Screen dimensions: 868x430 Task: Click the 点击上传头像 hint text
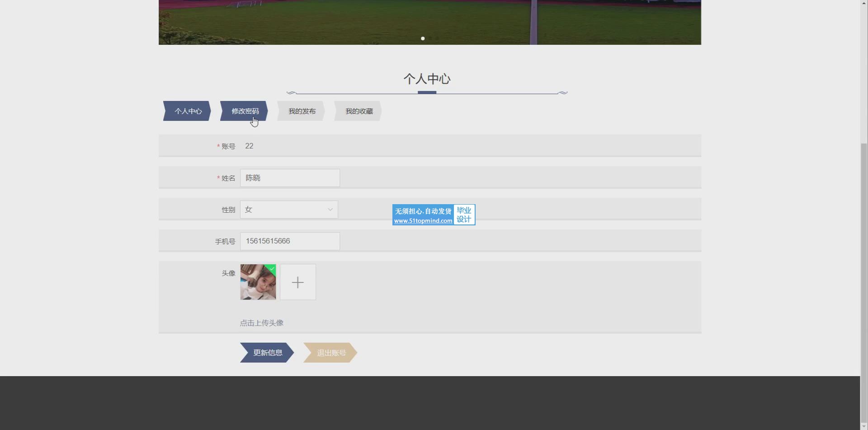[261, 323]
